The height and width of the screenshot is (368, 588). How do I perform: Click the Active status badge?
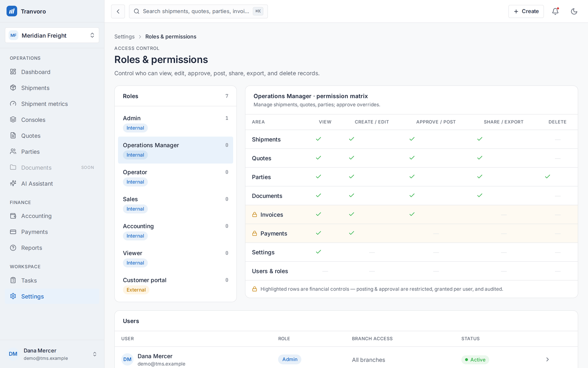475,360
